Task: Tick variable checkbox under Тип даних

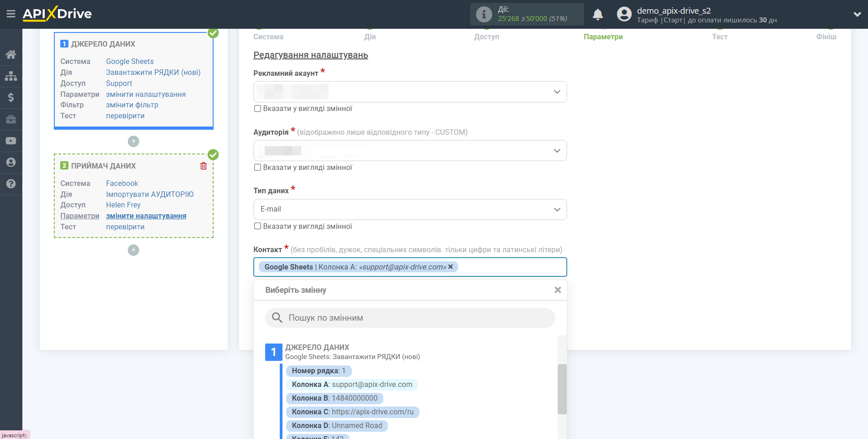Action: (x=257, y=226)
